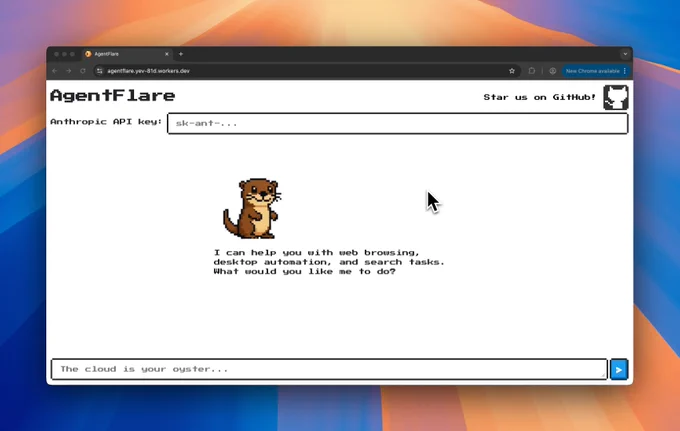Select the AgentFlare browser tab
The height and width of the screenshot is (431, 680).
click(x=127, y=54)
